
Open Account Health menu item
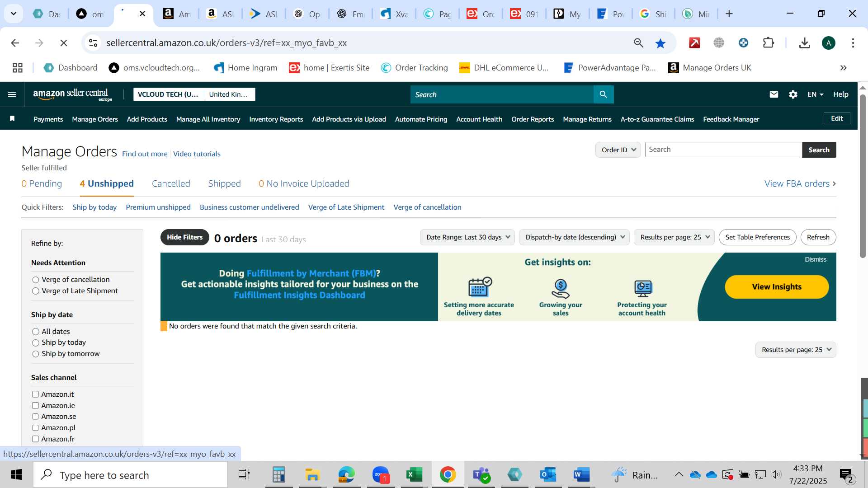pos(479,119)
